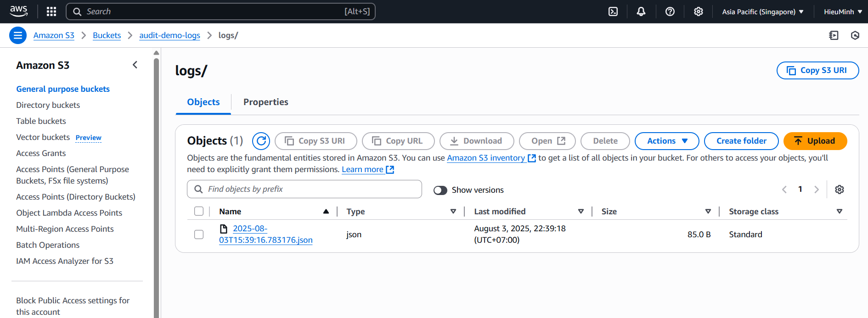This screenshot has width=868, height=318.
Task: Click the Copy S3 URI button in objects toolbar
Action: (x=316, y=141)
